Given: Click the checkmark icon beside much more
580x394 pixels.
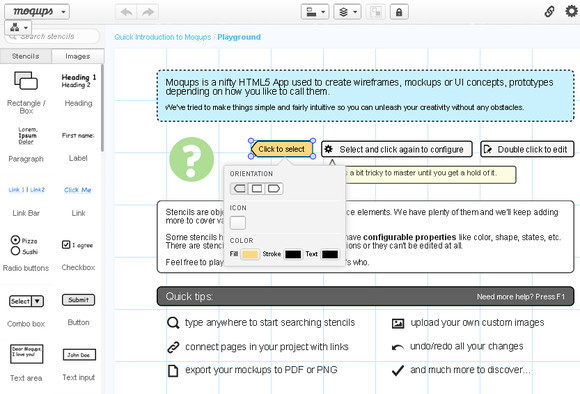Looking at the screenshot, I should tap(397, 370).
